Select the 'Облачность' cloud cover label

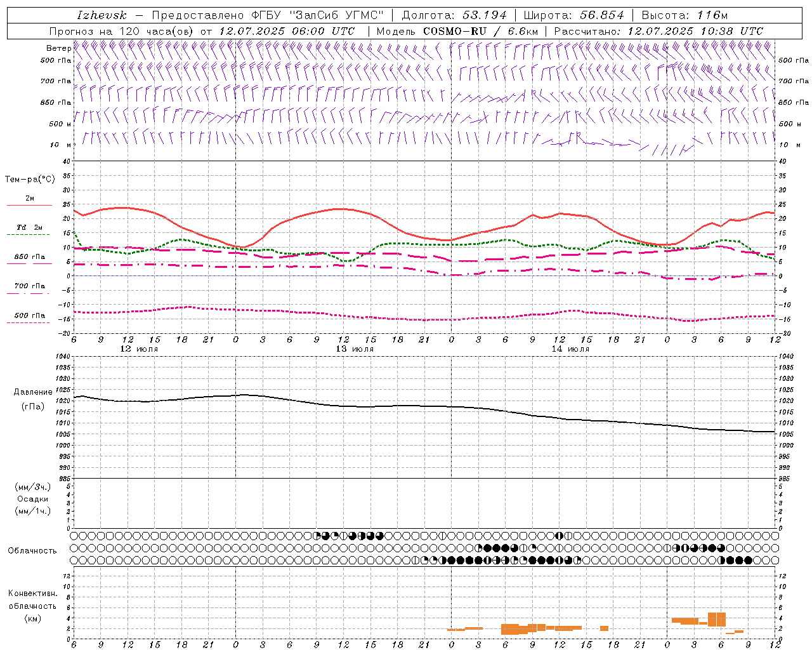coord(32,550)
